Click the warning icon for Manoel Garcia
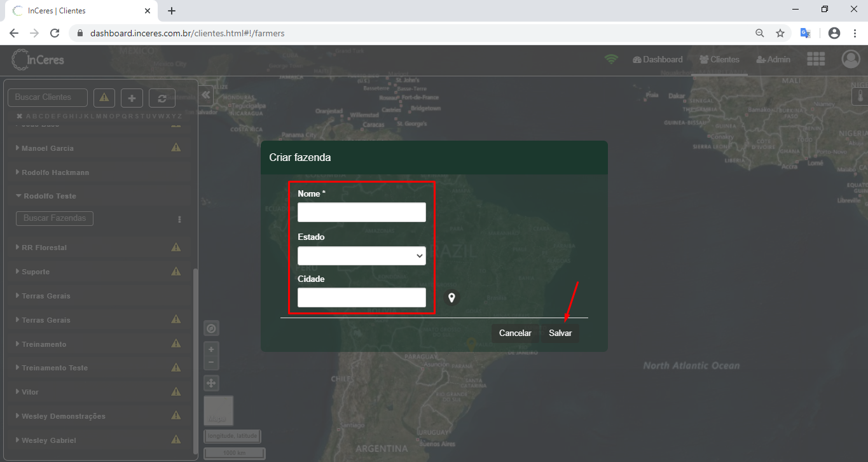Screen dimensions: 868x462 pyautogui.click(x=176, y=148)
